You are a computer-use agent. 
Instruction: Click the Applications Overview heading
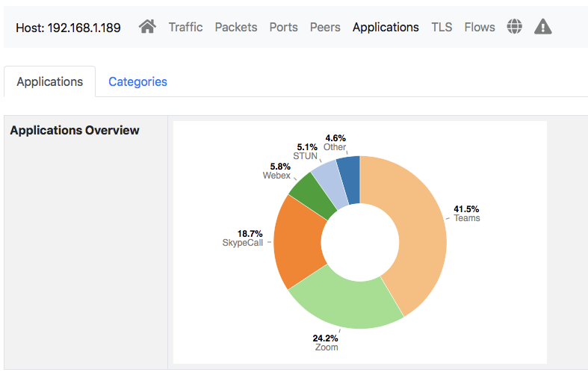click(x=75, y=130)
